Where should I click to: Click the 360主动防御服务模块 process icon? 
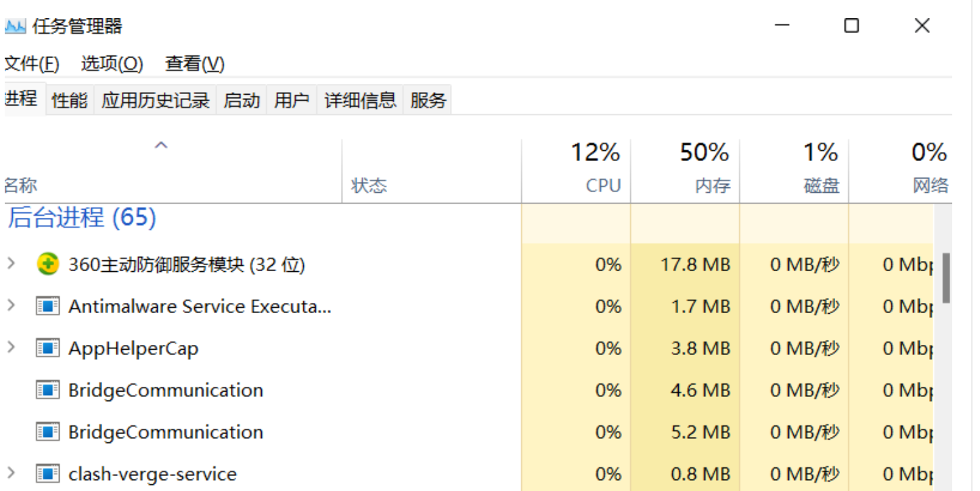pos(47,264)
